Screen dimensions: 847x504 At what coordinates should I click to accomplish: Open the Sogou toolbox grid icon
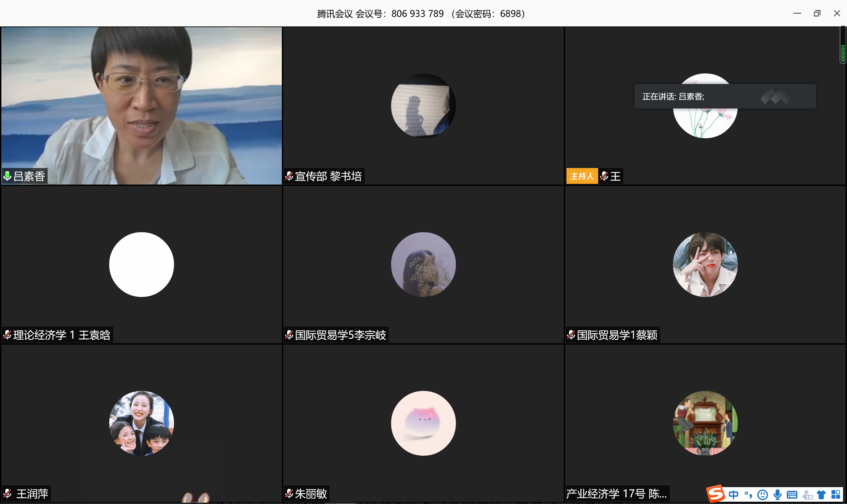tap(836, 494)
